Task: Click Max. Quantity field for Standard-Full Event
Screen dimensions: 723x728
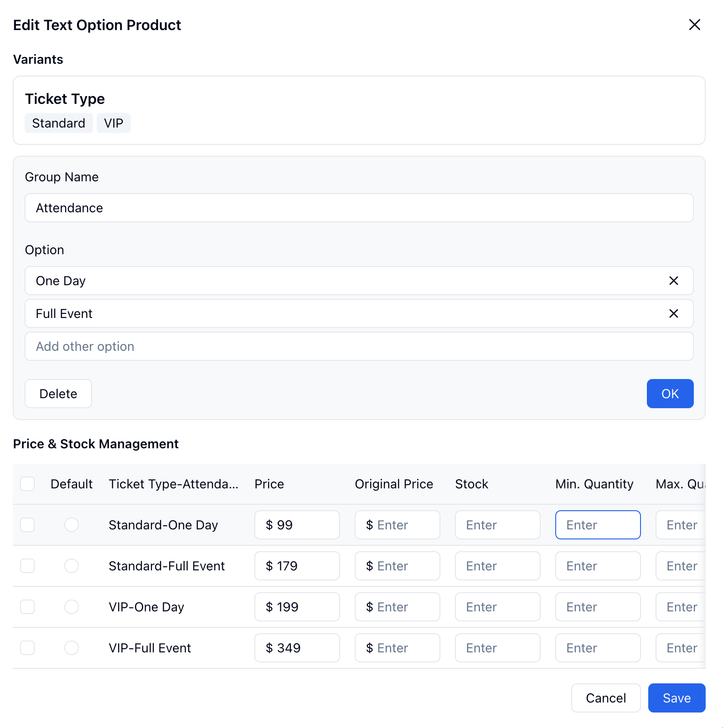Action: point(681,566)
